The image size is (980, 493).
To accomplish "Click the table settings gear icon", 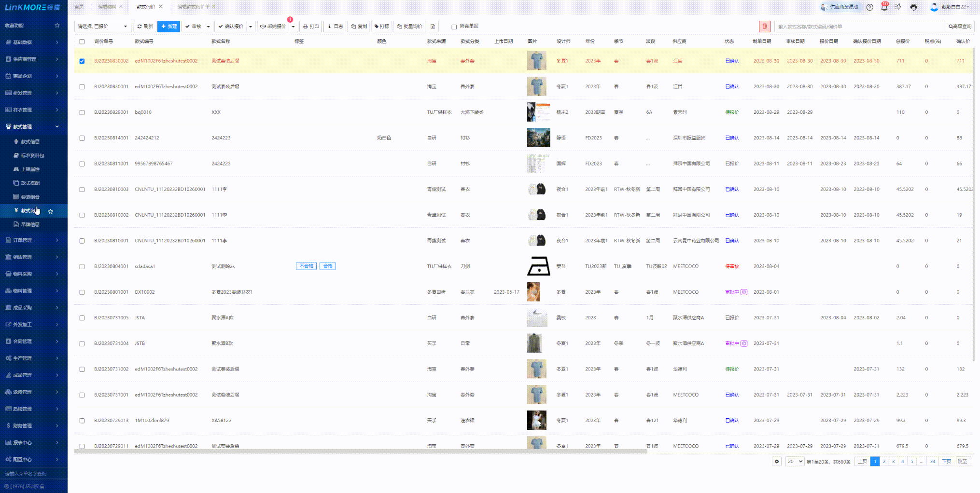I will coord(777,462).
